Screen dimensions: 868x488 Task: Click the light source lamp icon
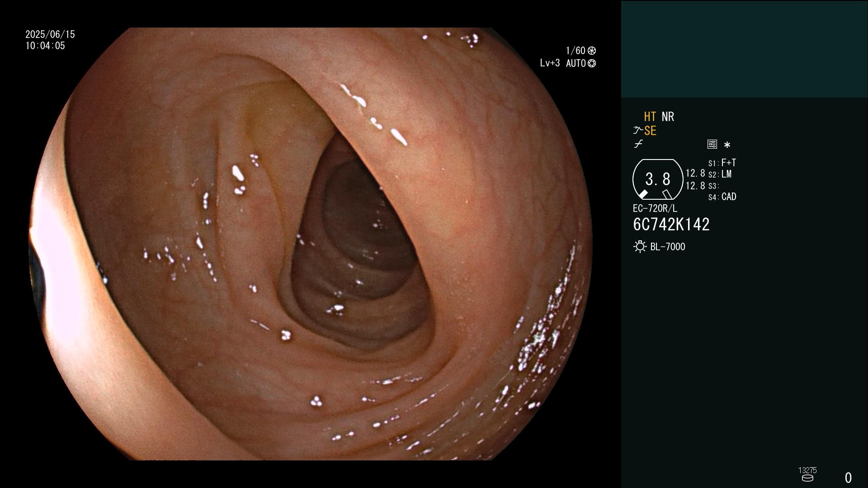pyautogui.click(x=640, y=247)
